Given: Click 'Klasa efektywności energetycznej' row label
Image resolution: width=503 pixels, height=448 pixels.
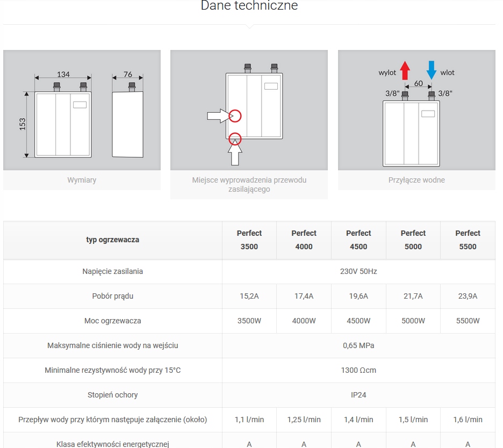Looking at the screenshot, I should 113,444.
